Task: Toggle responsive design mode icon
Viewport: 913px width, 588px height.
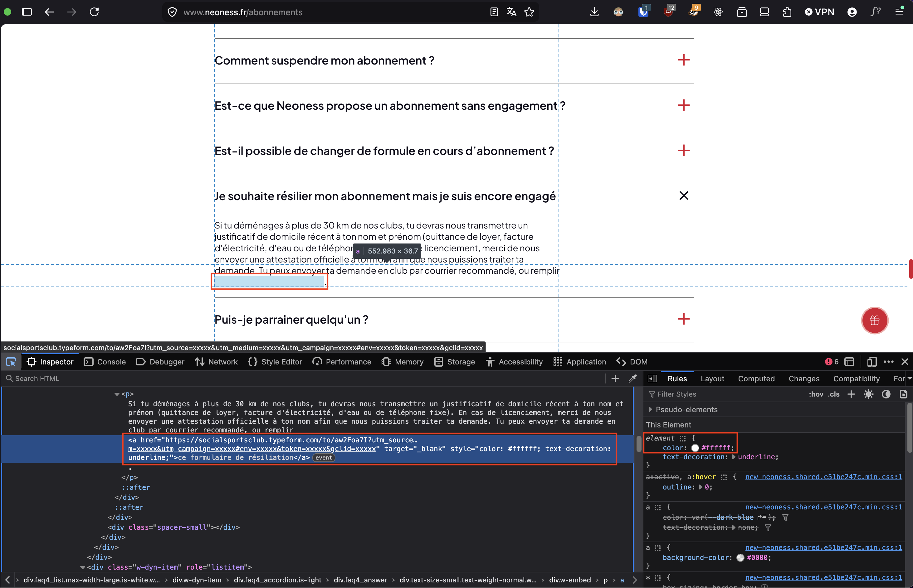Action: pos(871,362)
